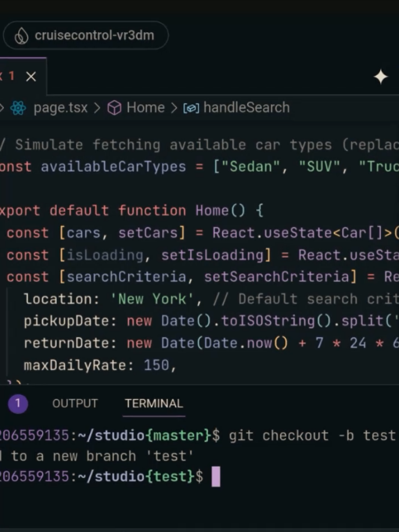The height and width of the screenshot is (532, 399).
Task: Click the "SUV" string in the array
Action: 319,167
